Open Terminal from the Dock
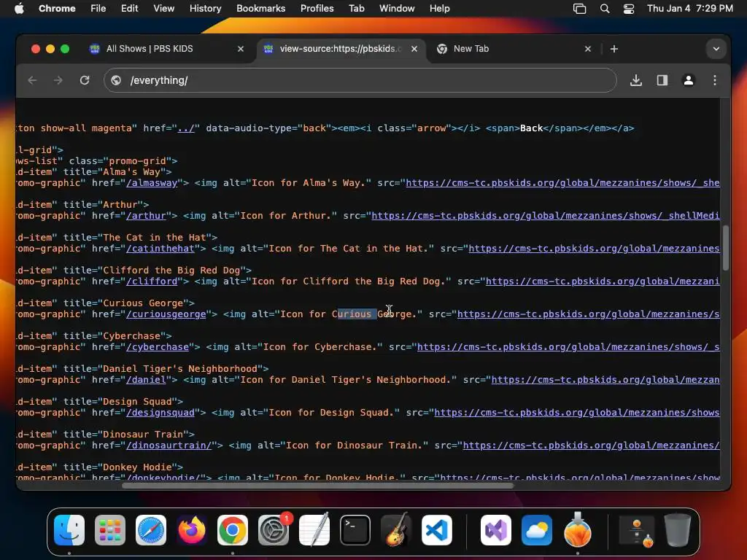The height and width of the screenshot is (560, 747). 355,530
